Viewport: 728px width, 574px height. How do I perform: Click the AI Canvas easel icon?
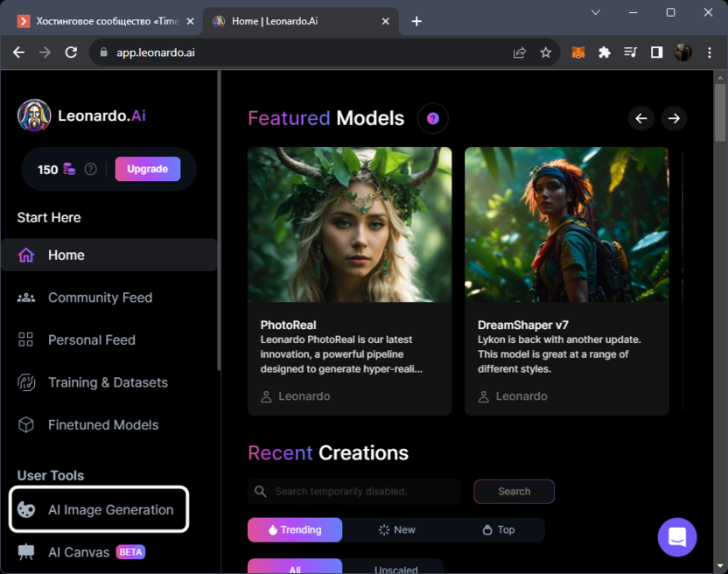pyautogui.click(x=26, y=552)
